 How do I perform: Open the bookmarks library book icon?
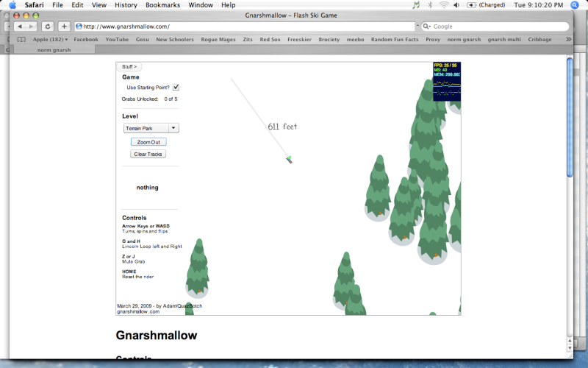21,40
